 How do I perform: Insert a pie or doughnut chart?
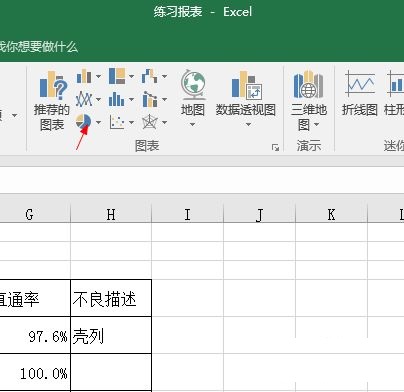click(x=84, y=122)
